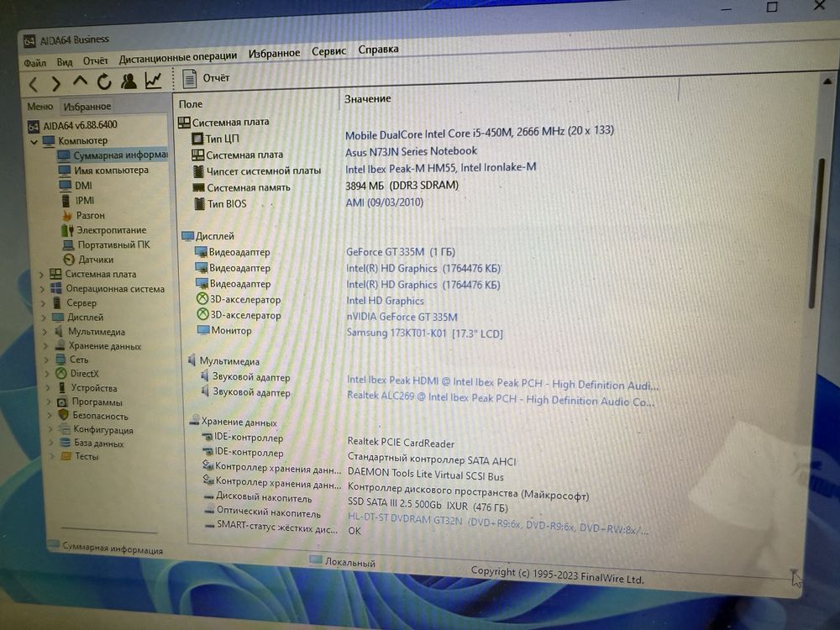This screenshot has width=840, height=630.
Task: Open the Справка menu
Action: (378, 50)
